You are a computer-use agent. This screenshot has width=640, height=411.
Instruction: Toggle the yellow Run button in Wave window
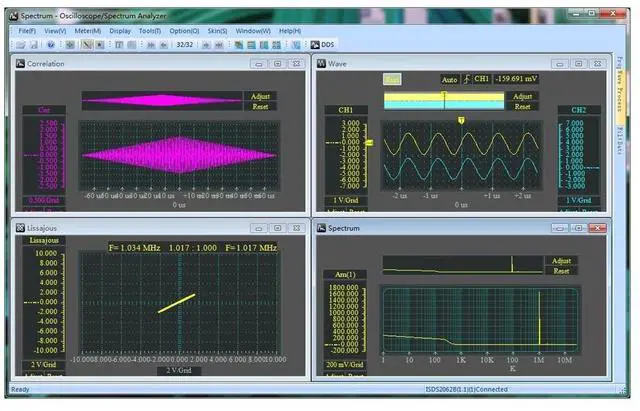click(392, 79)
